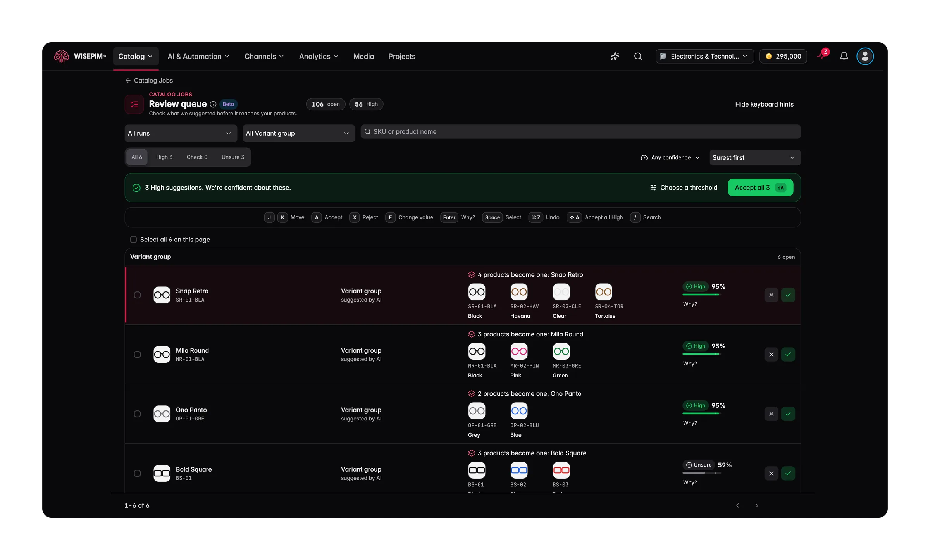Focus the SKU or product name search field

pyautogui.click(x=580, y=132)
